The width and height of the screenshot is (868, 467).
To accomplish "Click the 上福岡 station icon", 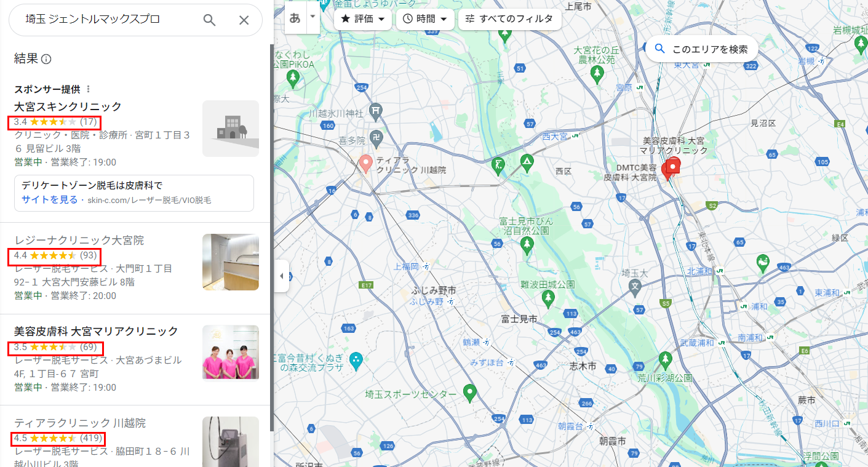I will (426, 266).
